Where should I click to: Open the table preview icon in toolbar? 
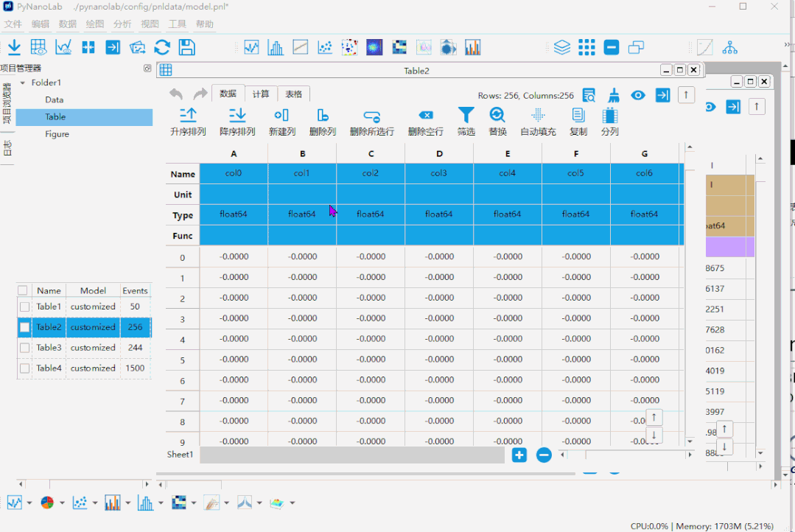pyautogui.click(x=38, y=47)
